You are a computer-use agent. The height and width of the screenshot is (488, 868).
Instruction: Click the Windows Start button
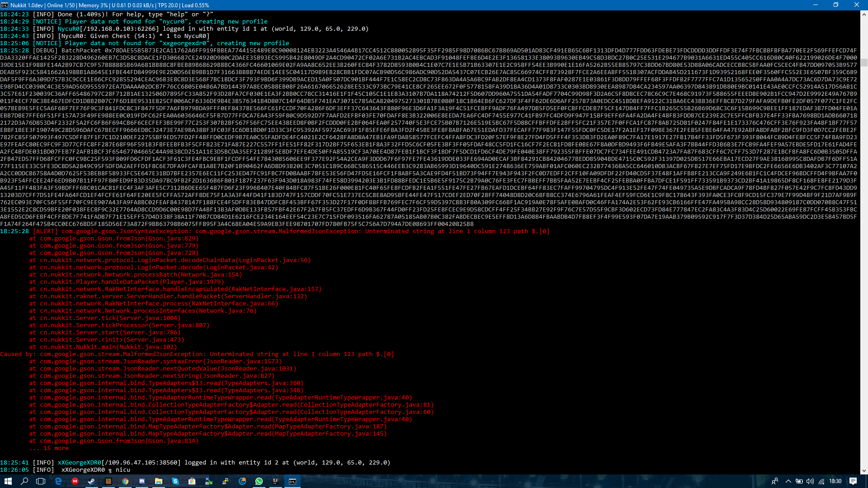[x=8, y=481]
